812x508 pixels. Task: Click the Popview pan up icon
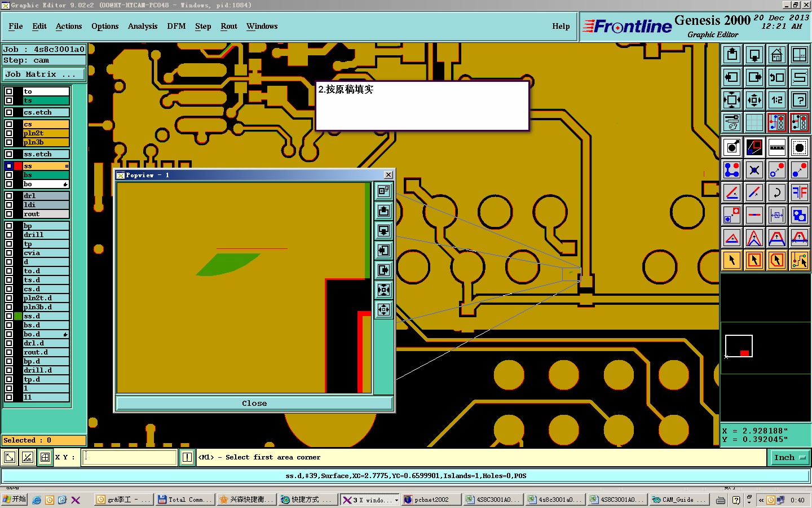384,211
